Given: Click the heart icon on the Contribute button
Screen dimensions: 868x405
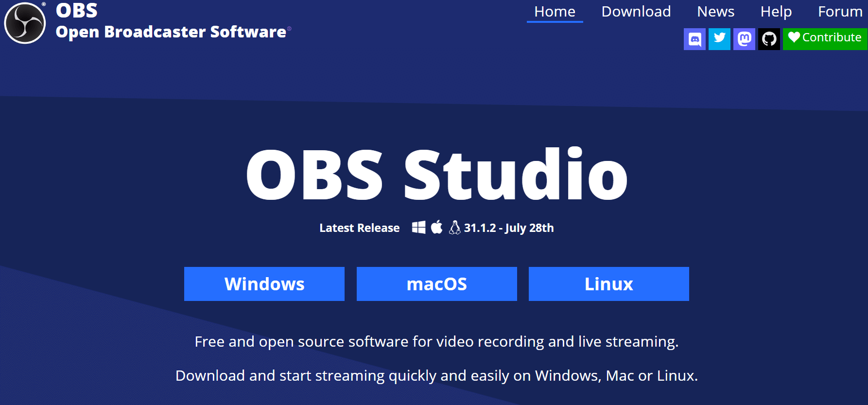Looking at the screenshot, I should coord(794,37).
